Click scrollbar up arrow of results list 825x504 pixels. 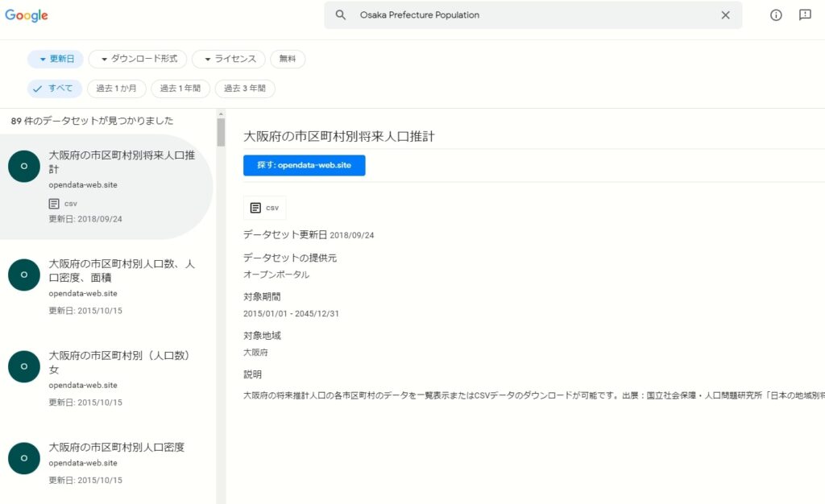(221, 114)
